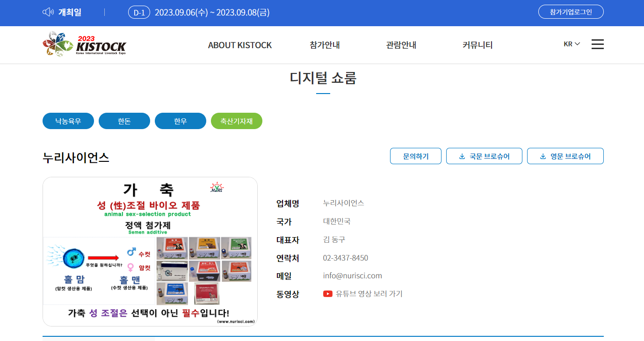The height and width of the screenshot is (341, 644).
Task: Select the 한돈 category tab
Action: point(124,121)
